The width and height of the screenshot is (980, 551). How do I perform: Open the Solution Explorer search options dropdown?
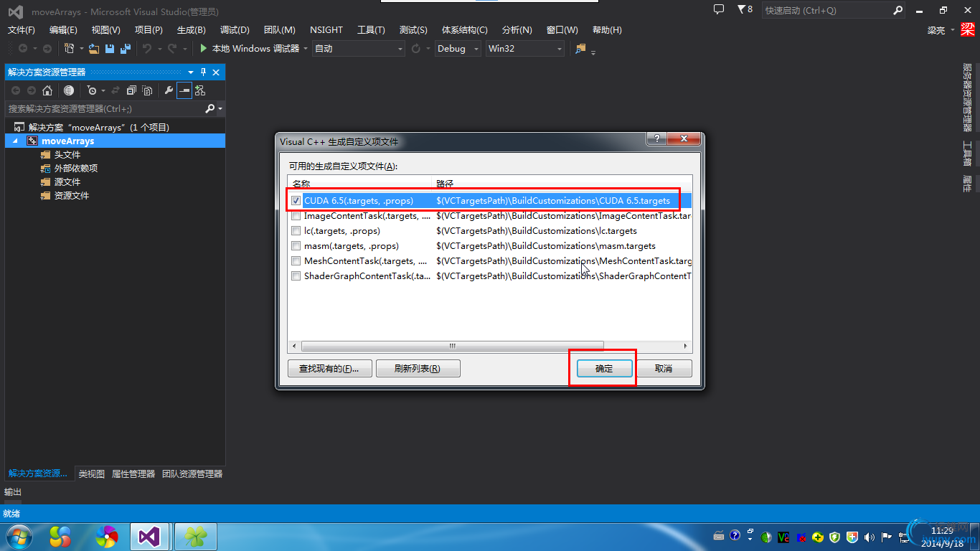click(x=220, y=109)
